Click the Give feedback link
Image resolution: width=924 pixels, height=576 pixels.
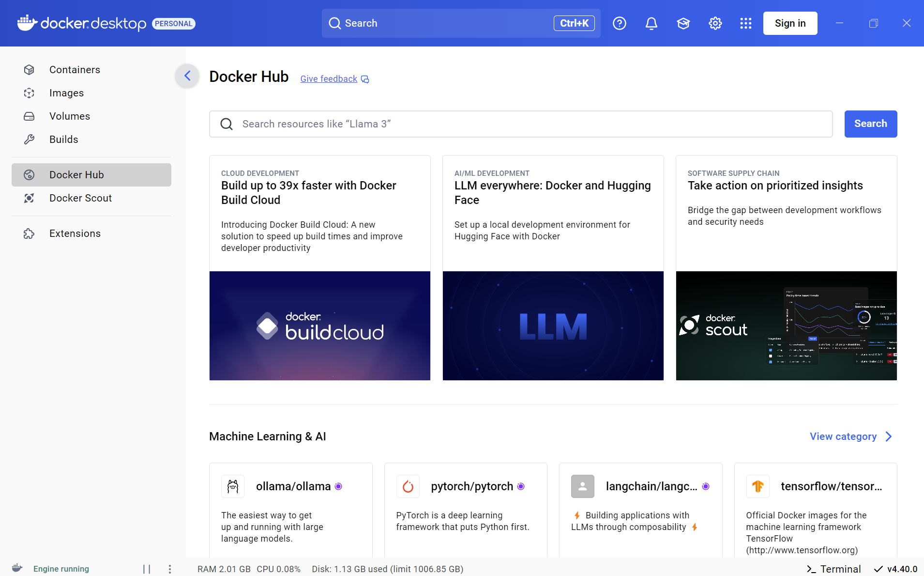329,78
